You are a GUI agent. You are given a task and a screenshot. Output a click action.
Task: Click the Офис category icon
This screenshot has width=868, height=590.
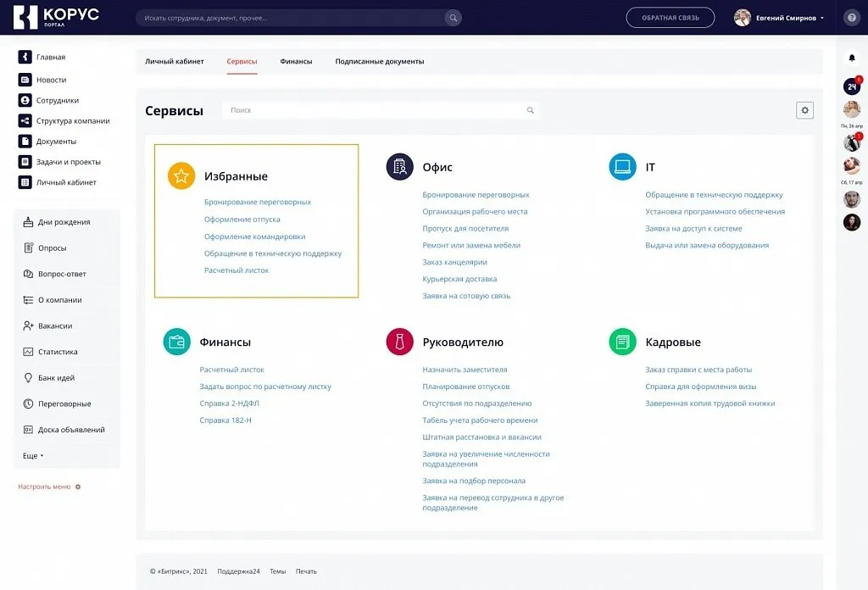[399, 167]
